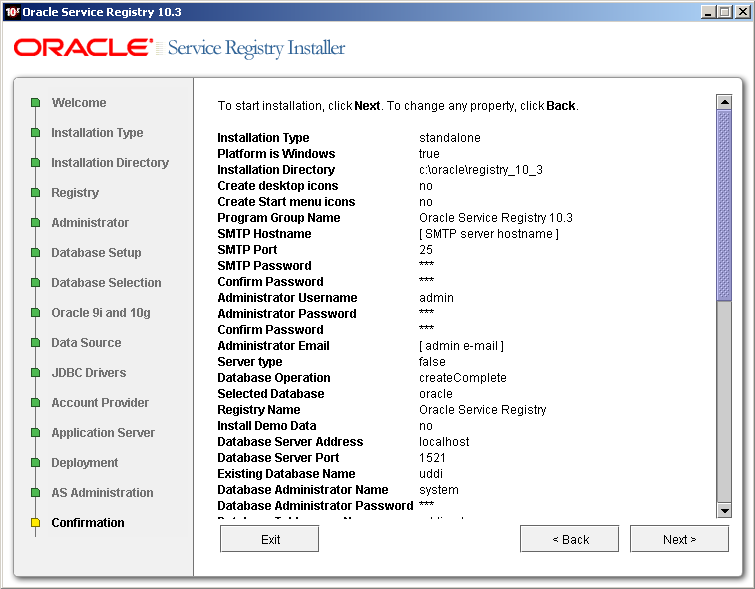
Task: Select the AS Administration step label
Action: pyautogui.click(x=103, y=492)
